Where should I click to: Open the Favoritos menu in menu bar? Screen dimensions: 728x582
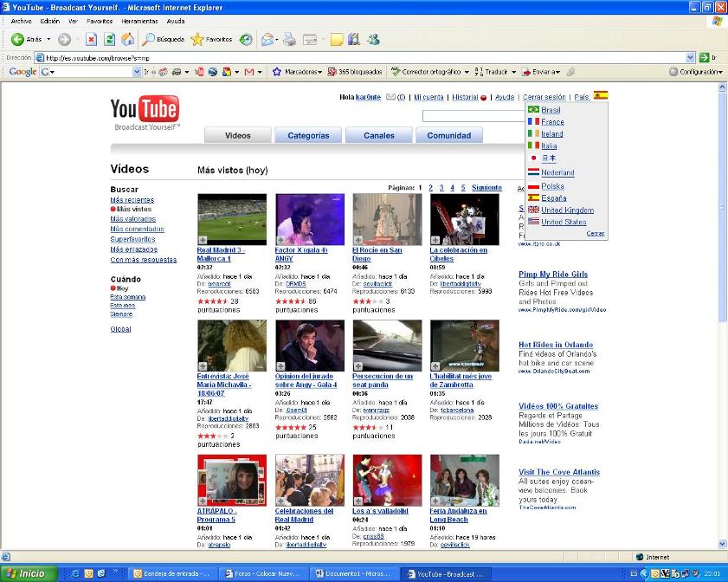click(x=100, y=21)
